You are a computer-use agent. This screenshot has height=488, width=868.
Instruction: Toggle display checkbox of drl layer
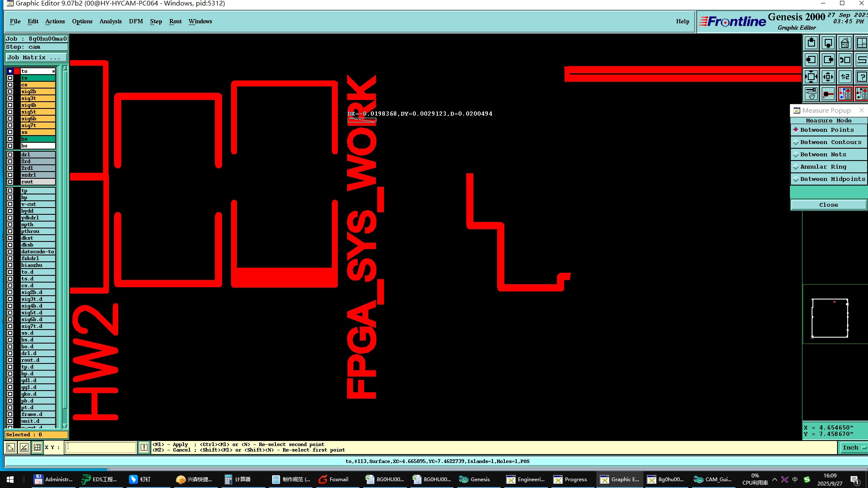10,155
